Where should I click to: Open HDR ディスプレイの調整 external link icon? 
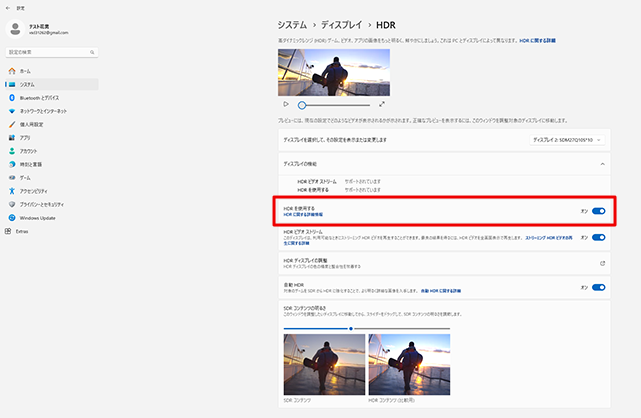pyautogui.click(x=602, y=263)
